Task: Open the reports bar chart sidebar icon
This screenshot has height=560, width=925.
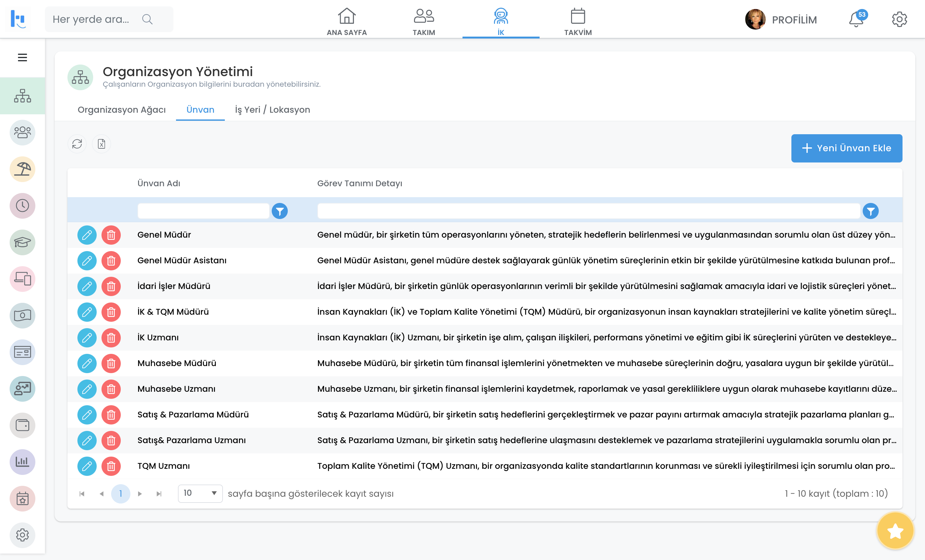Action: [x=22, y=462]
